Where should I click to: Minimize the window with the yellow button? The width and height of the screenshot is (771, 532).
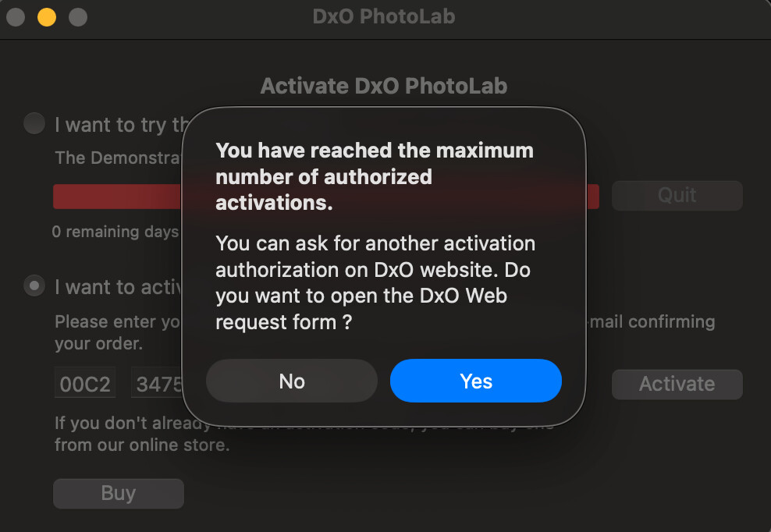coord(47,17)
